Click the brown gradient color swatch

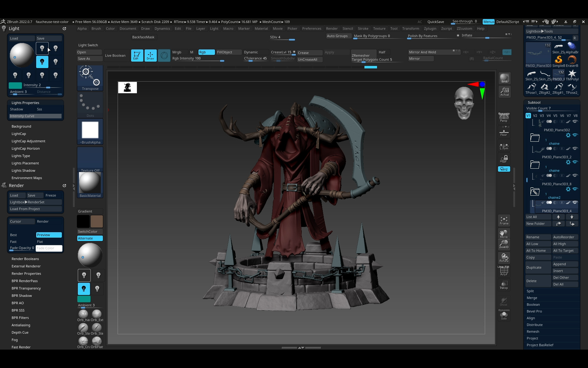[x=97, y=221]
